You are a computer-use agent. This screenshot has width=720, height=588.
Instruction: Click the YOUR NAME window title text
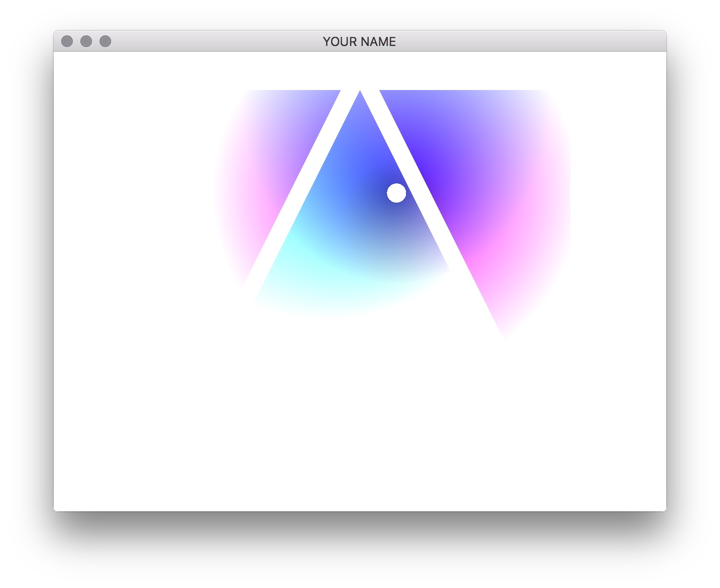coord(360,42)
